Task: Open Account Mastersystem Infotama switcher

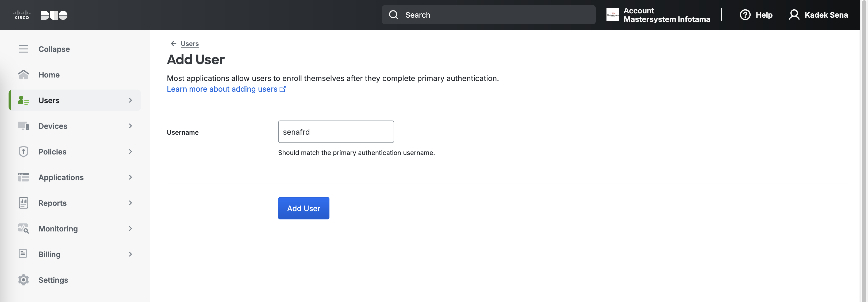Action: tap(658, 15)
